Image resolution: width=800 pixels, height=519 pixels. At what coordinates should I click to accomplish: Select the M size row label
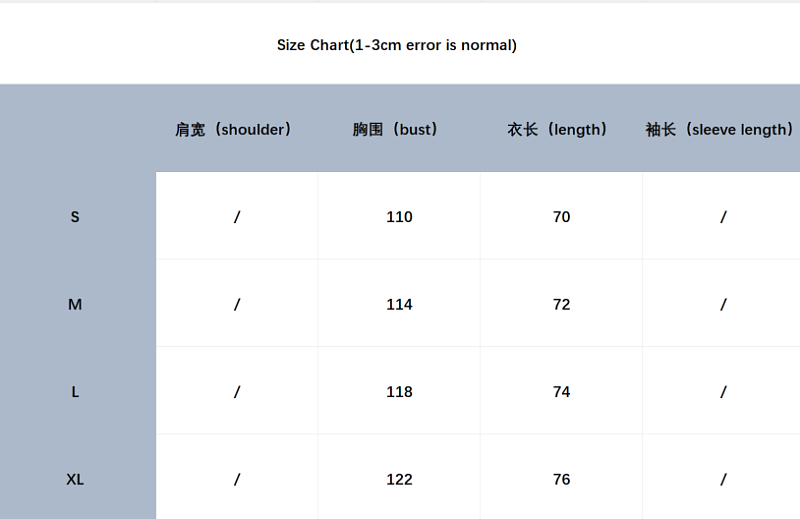coord(75,305)
